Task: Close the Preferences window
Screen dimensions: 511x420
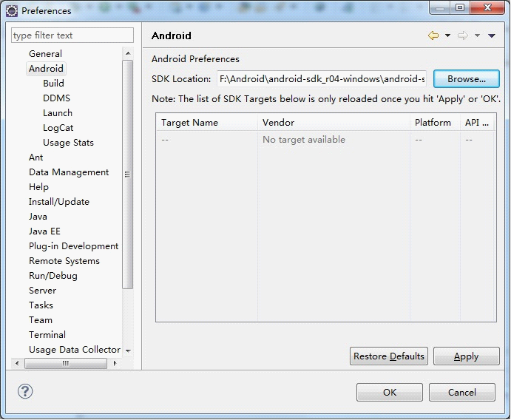Action: (x=487, y=7)
